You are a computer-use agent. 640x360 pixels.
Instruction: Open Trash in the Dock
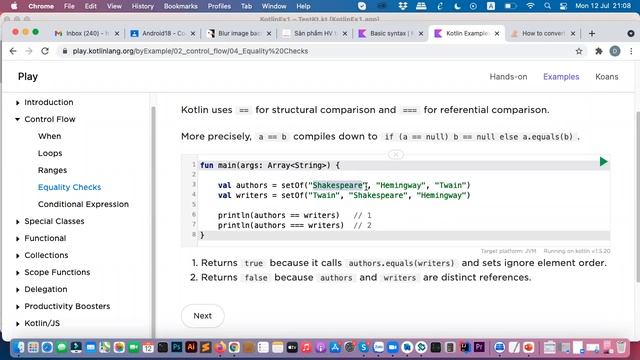(x=621, y=347)
